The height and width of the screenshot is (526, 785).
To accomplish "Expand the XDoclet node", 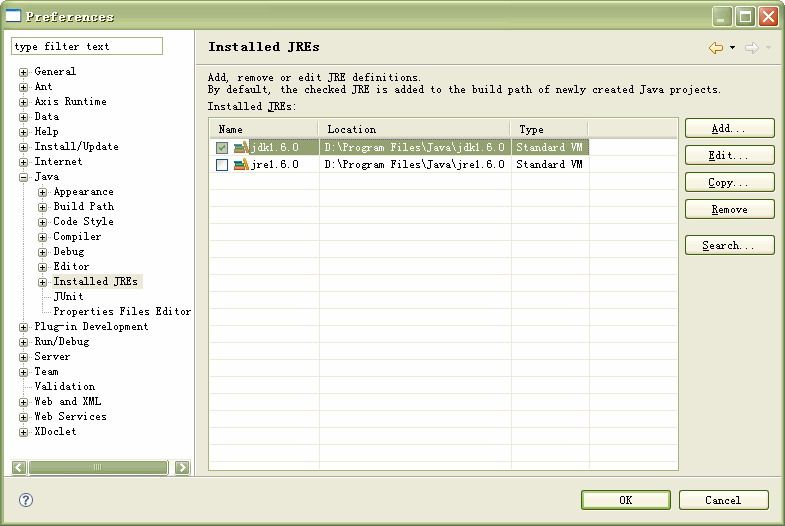I will click(24, 432).
